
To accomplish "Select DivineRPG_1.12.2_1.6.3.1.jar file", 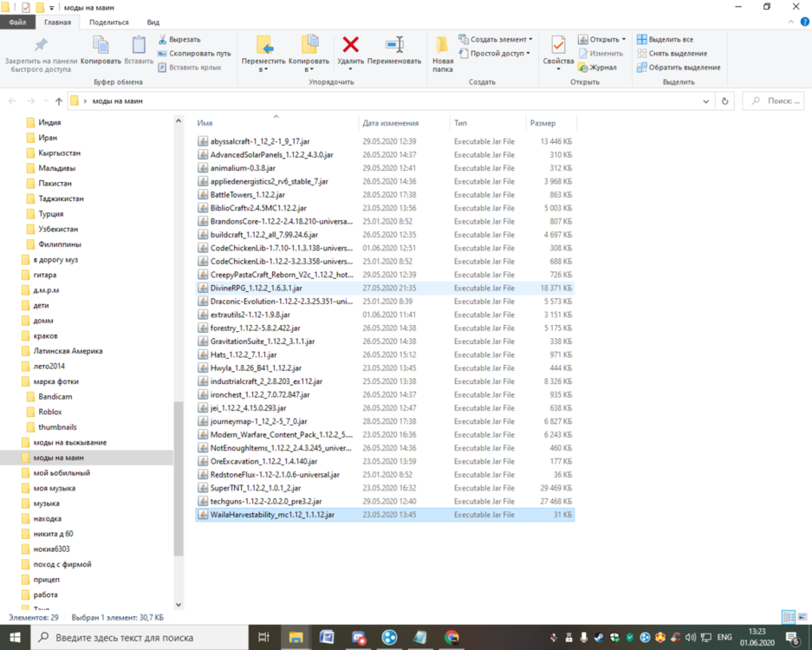I will click(x=385, y=288).
